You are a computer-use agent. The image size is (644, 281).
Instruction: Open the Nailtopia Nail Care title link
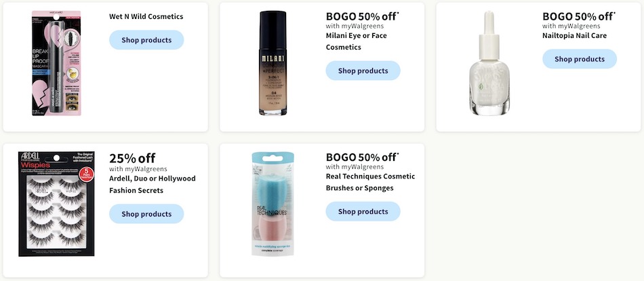point(575,35)
